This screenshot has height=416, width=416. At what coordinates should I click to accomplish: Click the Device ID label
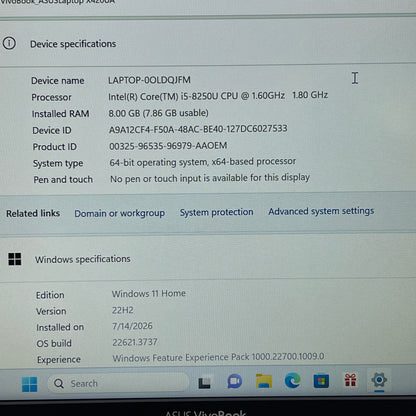pos(52,130)
